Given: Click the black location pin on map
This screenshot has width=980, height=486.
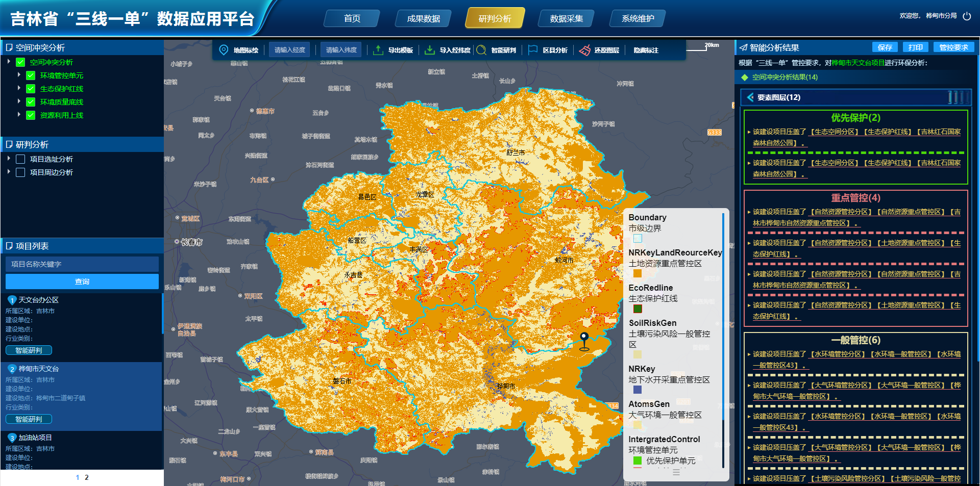Looking at the screenshot, I should pyautogui.click(x=584, y=341).
